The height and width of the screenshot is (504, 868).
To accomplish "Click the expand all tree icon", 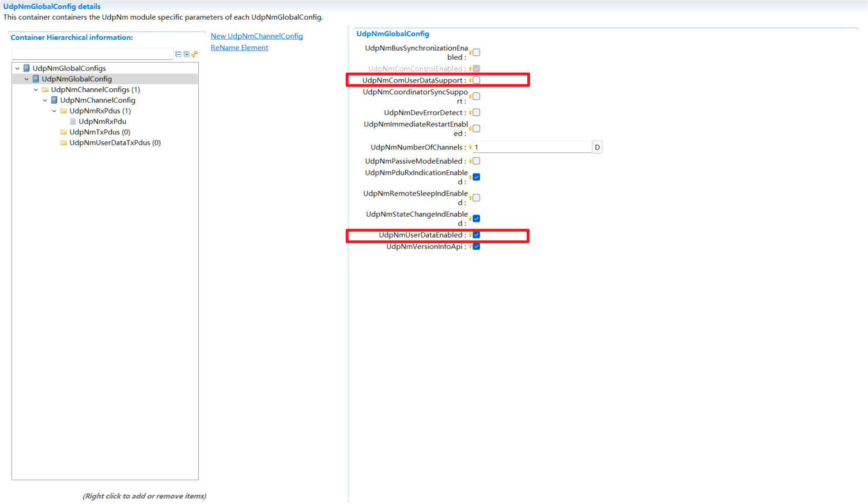I will pyautogui.click(x=186, y=54).
